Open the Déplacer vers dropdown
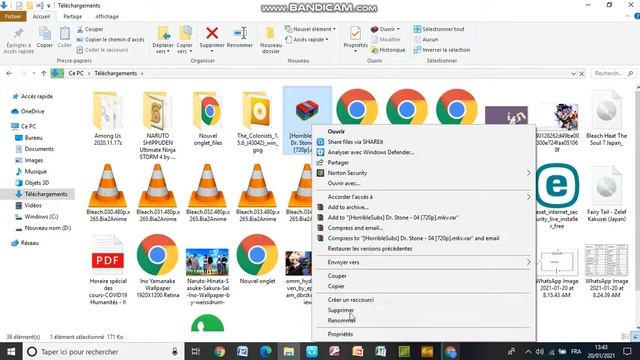 [x=163, y=40]
